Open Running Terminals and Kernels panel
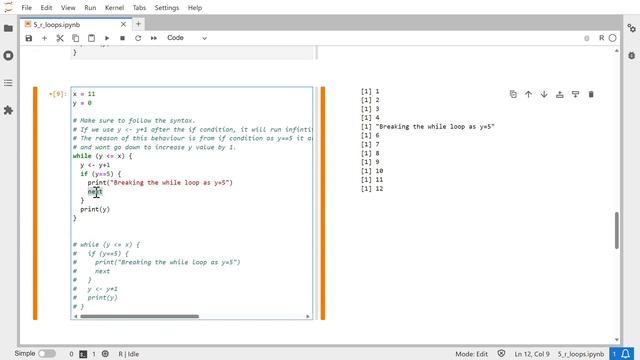Screen dimensions: 640x360 pyautogui.click(x=8, y=56)
